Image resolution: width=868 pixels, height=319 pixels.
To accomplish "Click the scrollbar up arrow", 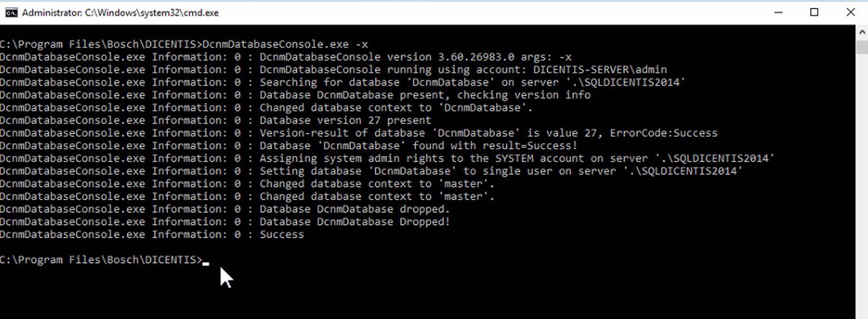I will pos(862,32).
